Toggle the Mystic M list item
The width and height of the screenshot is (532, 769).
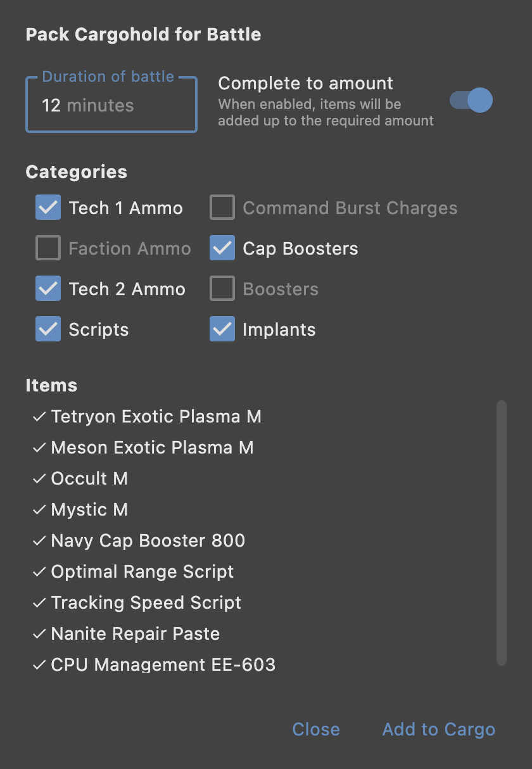[x=80, y=510]
